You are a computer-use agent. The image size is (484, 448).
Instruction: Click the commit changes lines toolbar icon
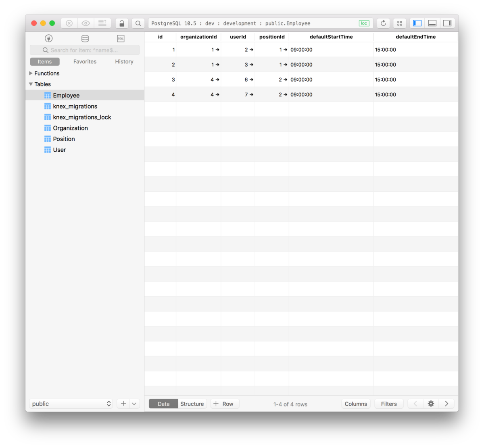click(102, 23)
